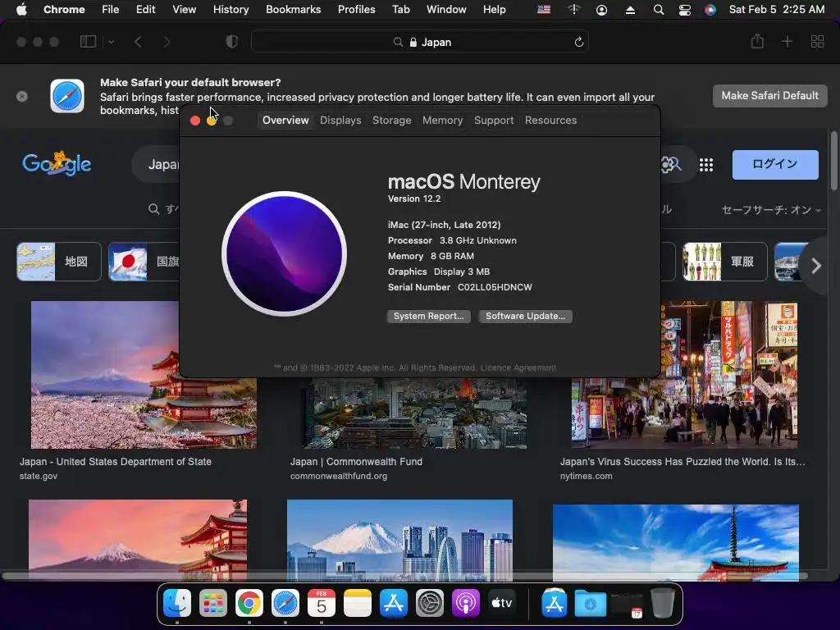Click the Safari Share button
The height and width of the screenshot is (630, 840).
tap(757, 41)
